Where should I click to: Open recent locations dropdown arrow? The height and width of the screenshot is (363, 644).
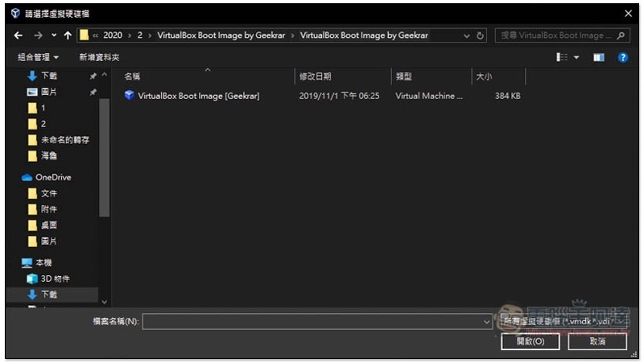point(54,35)
